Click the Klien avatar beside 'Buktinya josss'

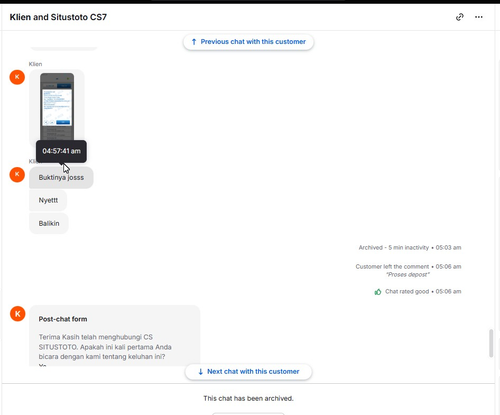click(x=17, y=174)
